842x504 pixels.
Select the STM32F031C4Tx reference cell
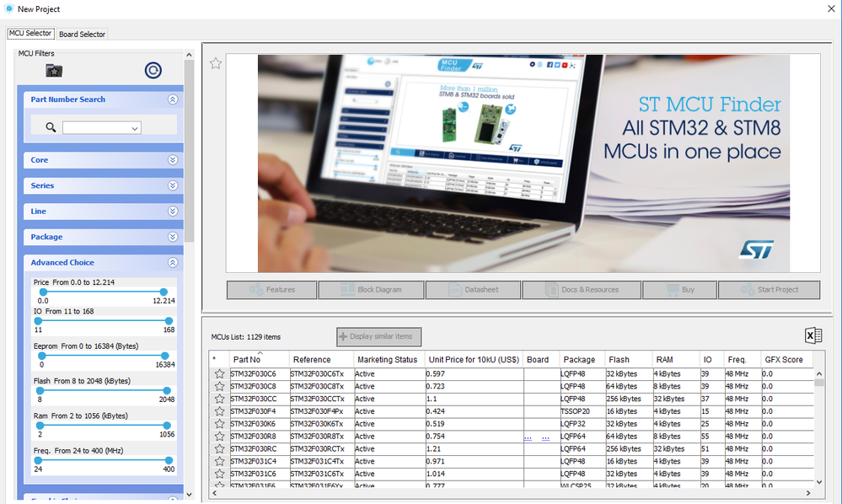(x=321, y=462)
